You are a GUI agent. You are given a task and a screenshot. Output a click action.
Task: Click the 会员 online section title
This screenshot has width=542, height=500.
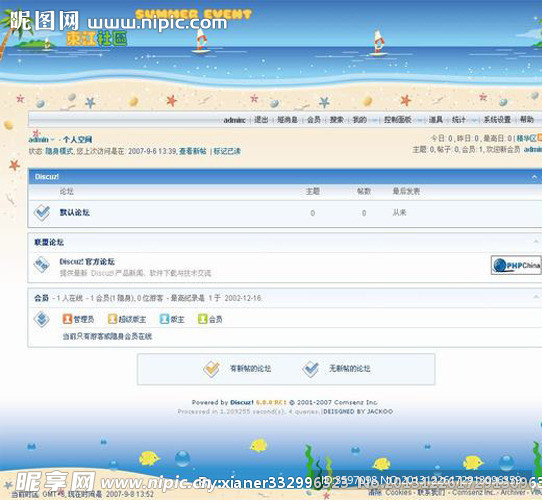41,298
